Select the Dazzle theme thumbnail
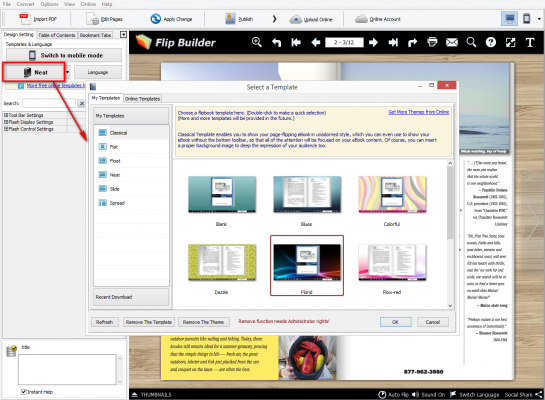This screenshot has height=400, width=545. (x=222, y=262)
